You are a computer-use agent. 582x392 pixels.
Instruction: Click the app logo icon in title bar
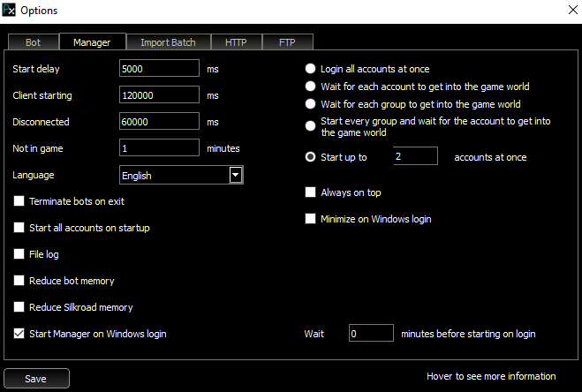click(10, 11)
